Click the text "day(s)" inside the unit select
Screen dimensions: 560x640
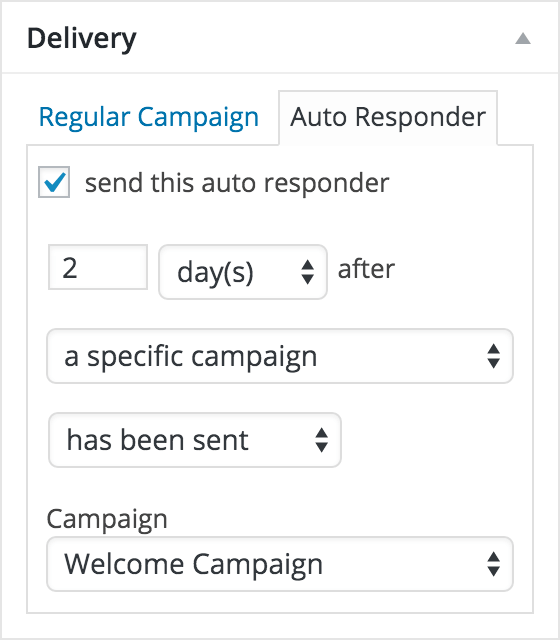[x=215, y=273]
